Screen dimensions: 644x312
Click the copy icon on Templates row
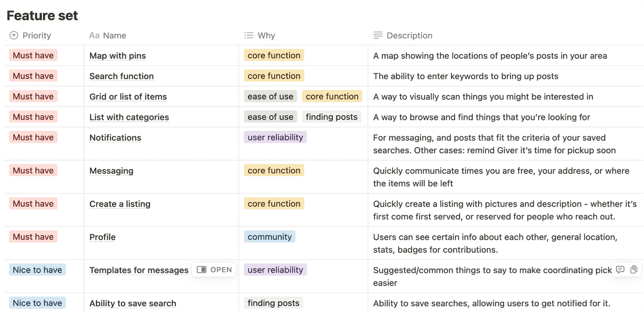pyautogui.click(x=634, y=270)
